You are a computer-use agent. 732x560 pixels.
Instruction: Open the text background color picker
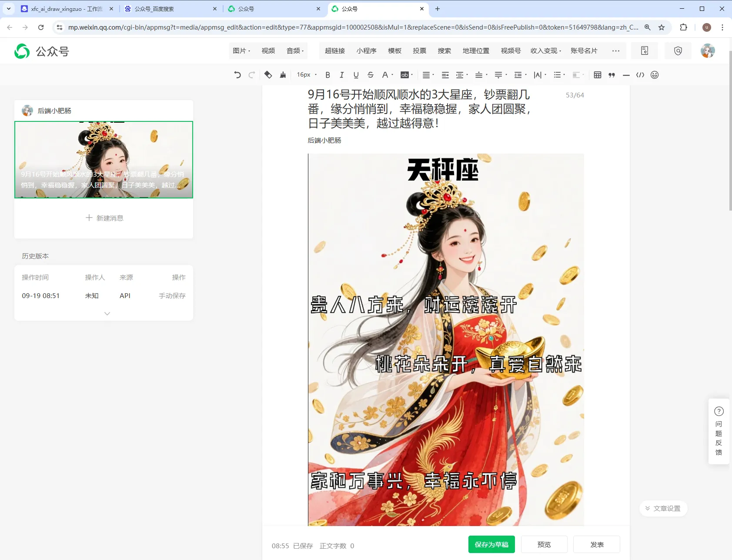tap(407, 75)
